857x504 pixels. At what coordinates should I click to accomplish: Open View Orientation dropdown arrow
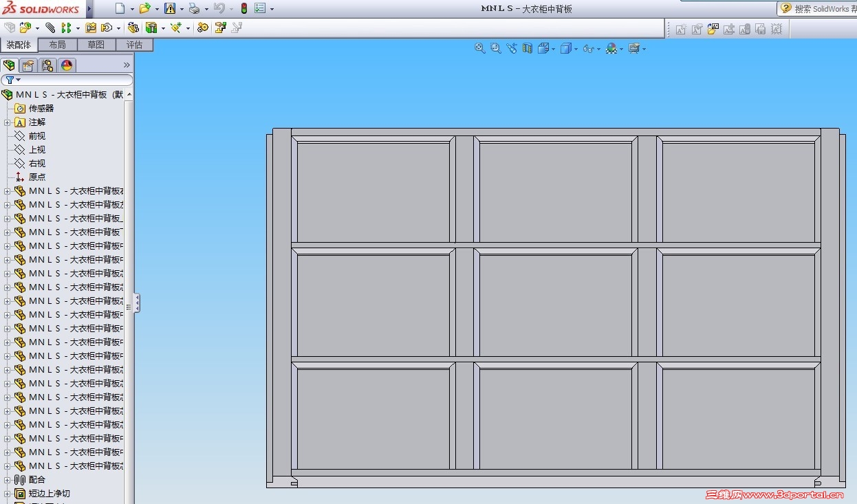(x=554, y=49)
